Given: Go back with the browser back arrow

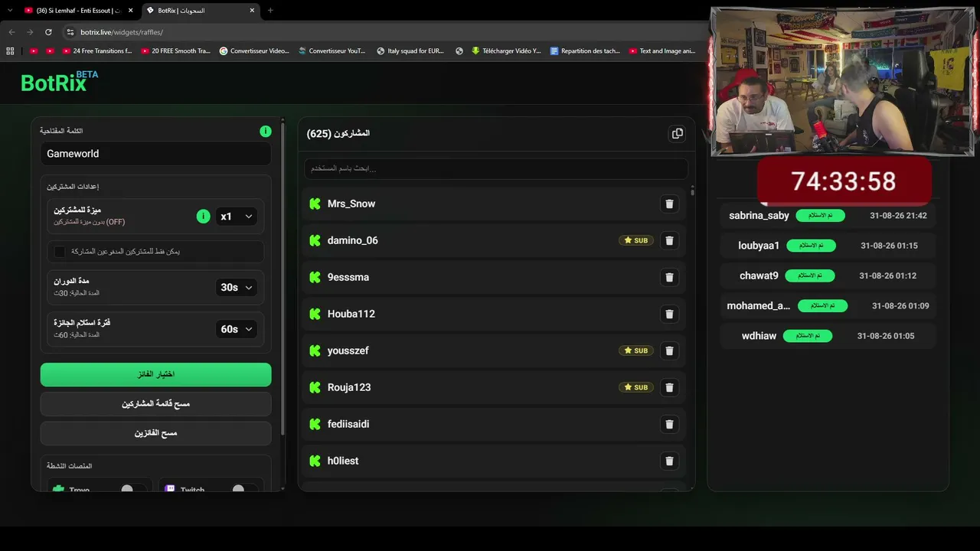Looking at the screenshot, I should pos(11,32).
